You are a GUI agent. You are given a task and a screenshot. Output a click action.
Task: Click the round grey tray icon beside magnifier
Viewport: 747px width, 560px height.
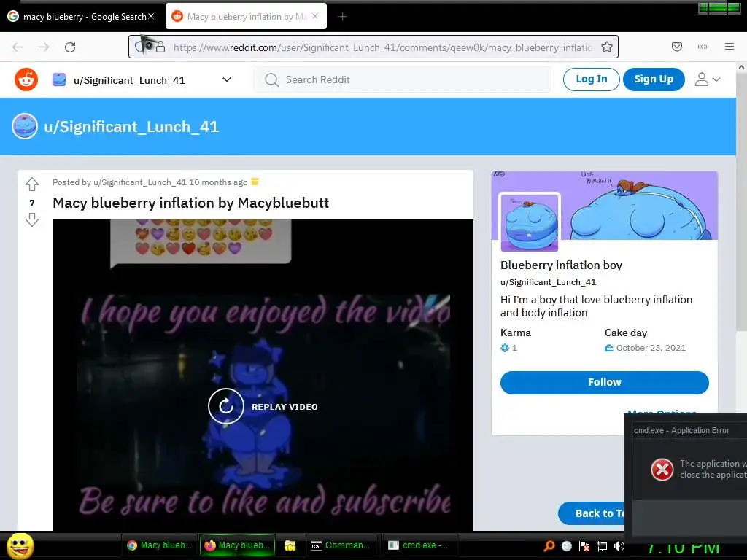[x=566, y=546]
